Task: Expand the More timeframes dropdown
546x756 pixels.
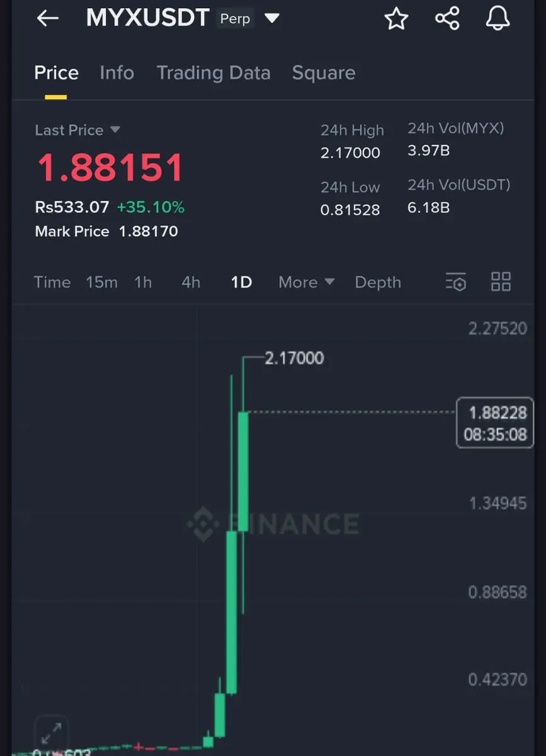Action: pyautogui.click(x=306, y=282)
